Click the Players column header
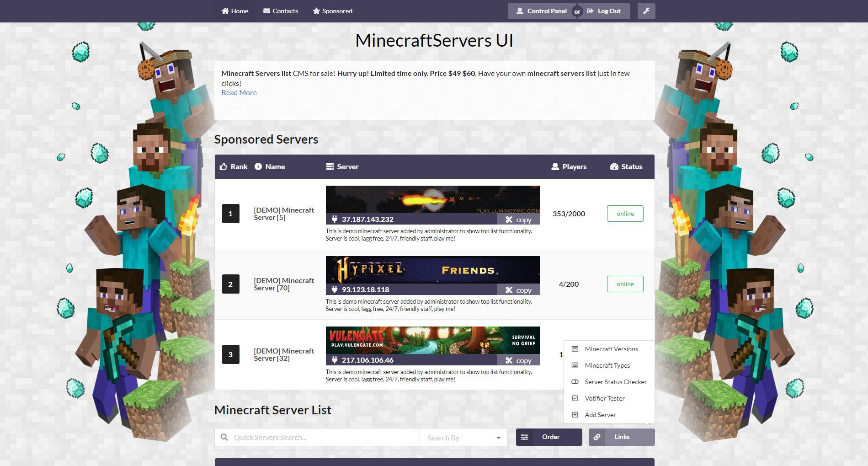Image resolution: width=868 pixels, height=466 pixels. pos(569,166)
